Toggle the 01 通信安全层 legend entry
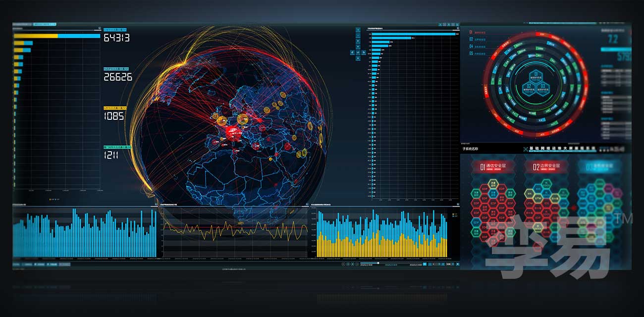644x317 pixels. tap(478, 32)
